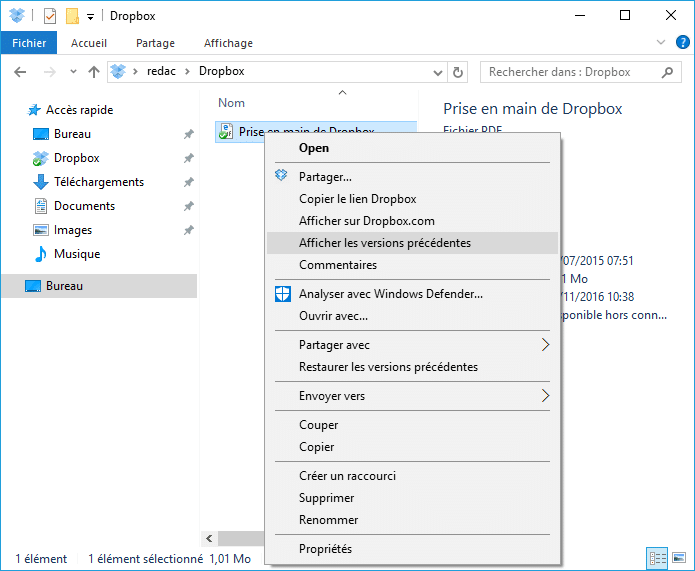Switch to the Affichage ribbon tab

pos(228,43)
